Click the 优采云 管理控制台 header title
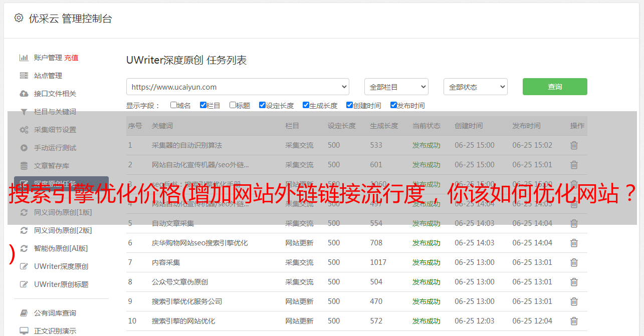This screenshot has width=644, height=336. [x=70, y=19]
